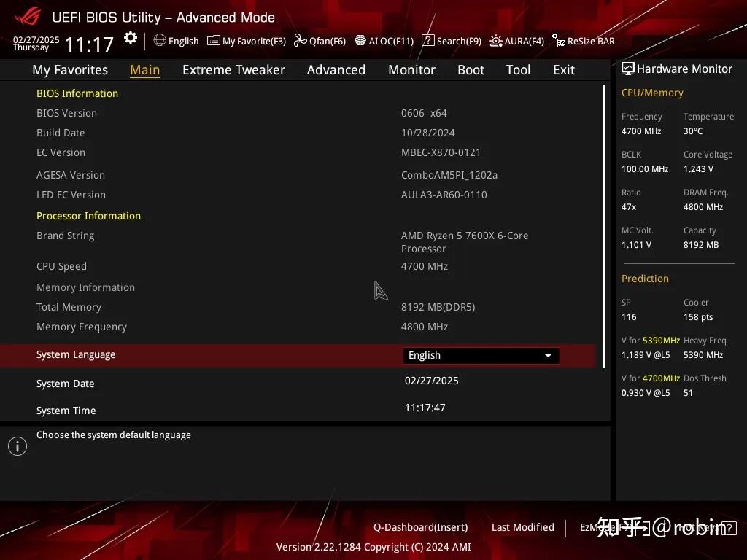Collapse the CPU/Memory monitoring section
The height and width of the screenshot is (560, 747).
651,93
